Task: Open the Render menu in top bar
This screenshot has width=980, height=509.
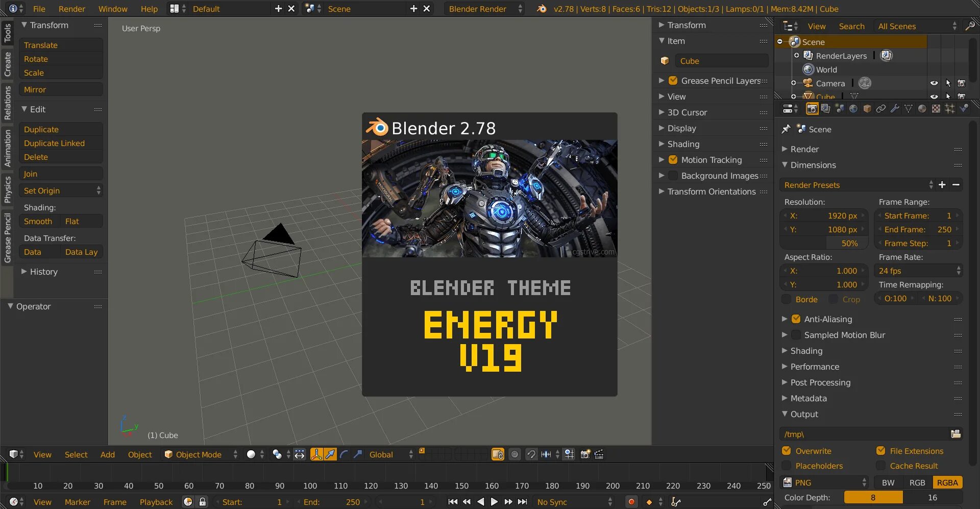Action: [72, 9]
